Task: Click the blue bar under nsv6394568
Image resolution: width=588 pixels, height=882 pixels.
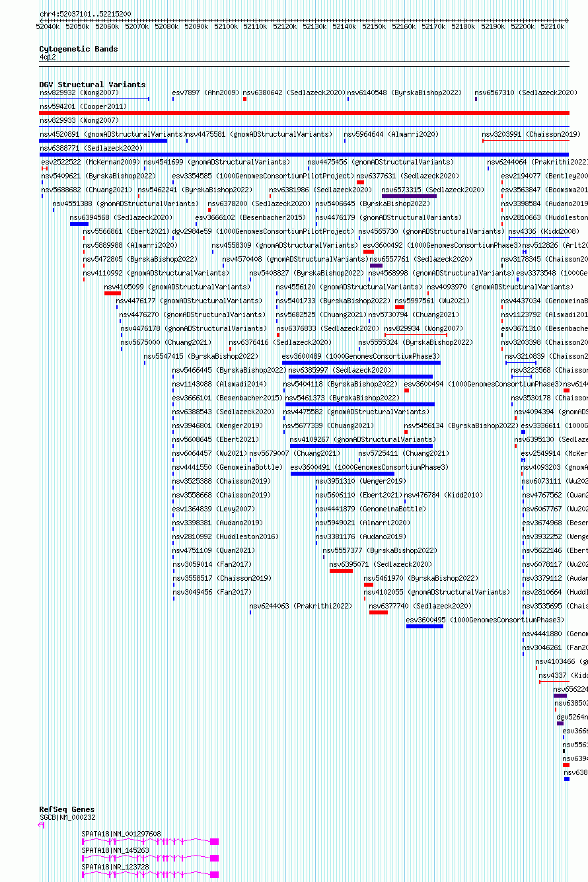Action: (79, 224)
